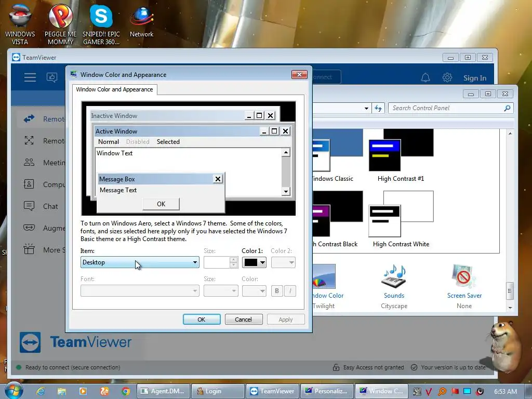Click Selected menu in the Active Window preview

pyautogui.click(x=168, y=142)
